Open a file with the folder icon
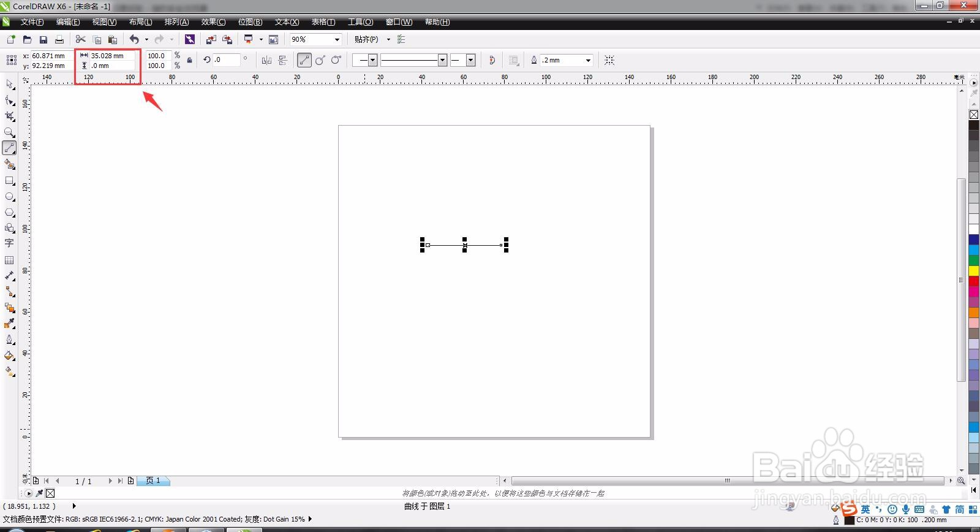This screenshot has height=532, width=980. click(x=27, y=39)
